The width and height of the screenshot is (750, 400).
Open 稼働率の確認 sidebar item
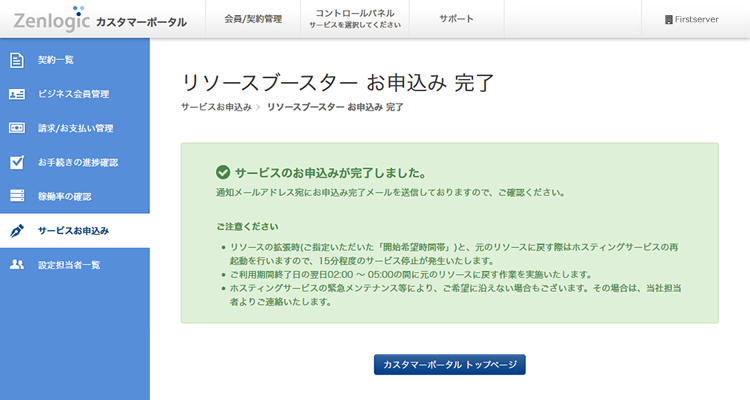[75, 196]
